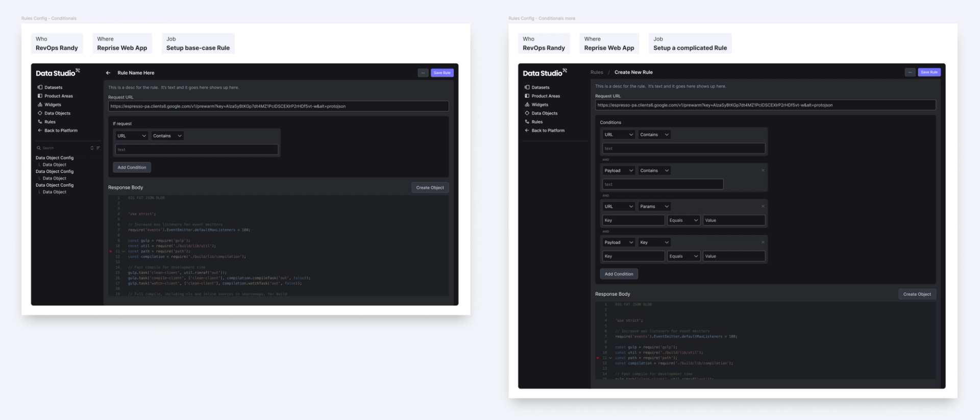Open Product Areas in Rule Name Here screen sidebar

tap(55, 96)
